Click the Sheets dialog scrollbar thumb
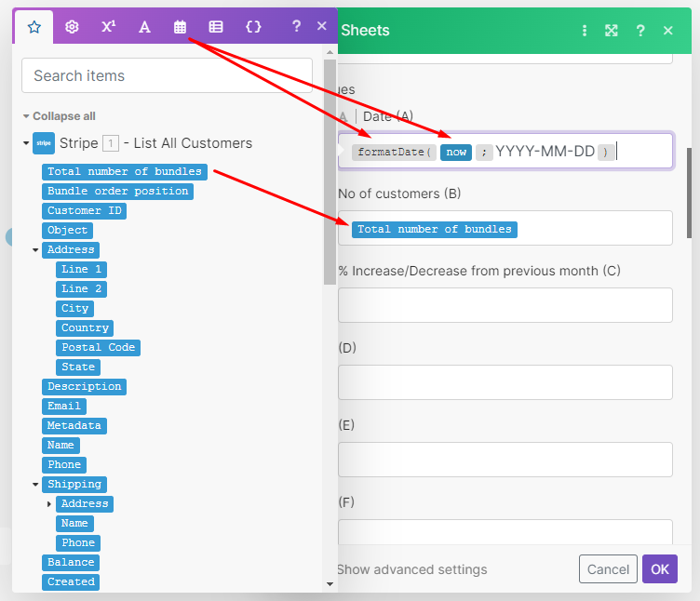This screenshot has height=601, width=700. [689, 193]
